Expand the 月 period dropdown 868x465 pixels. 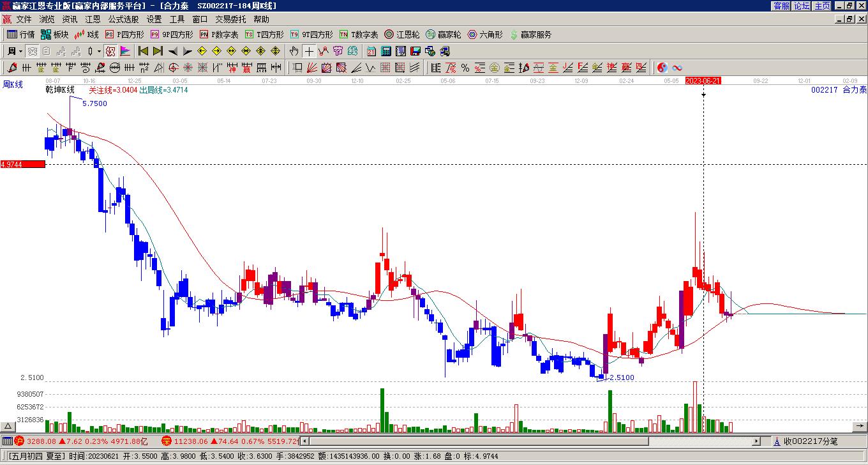tap(21, 51)
